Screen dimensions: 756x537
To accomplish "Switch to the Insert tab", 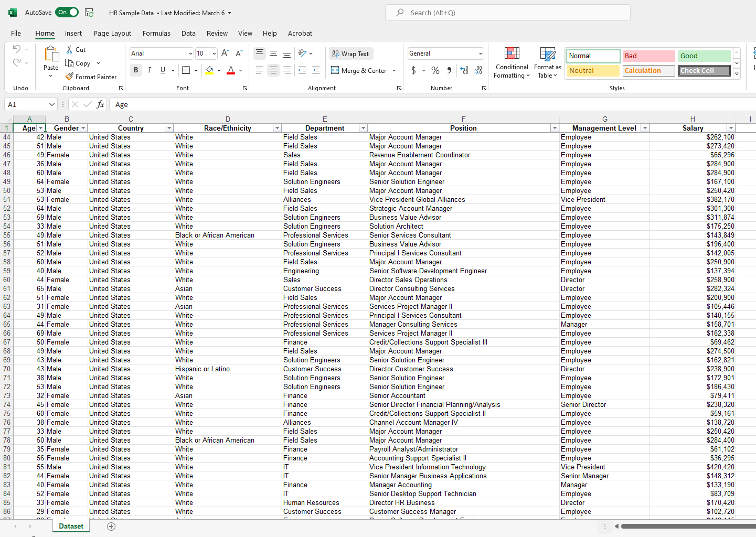I will click(x=73, y=33).
